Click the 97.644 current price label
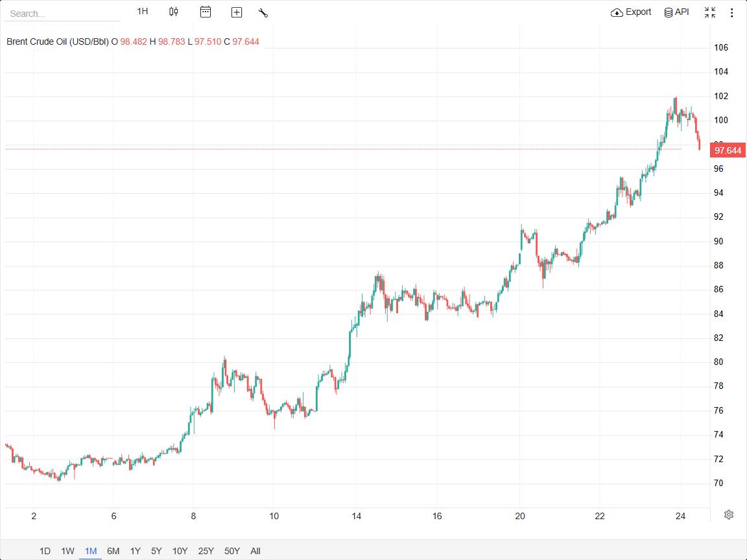The height and width of the screenshot is (560, 747). point(728,150)
